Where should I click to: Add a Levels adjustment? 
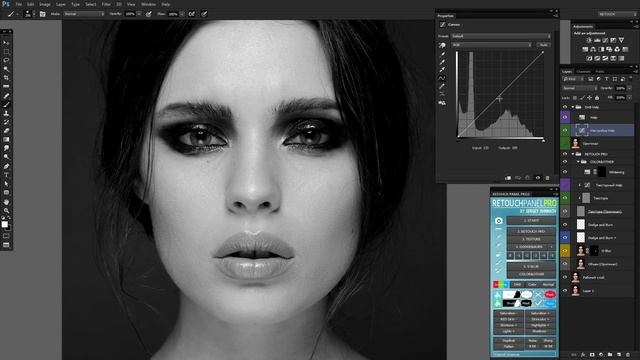pyautogui.click(x=597, y=40)
